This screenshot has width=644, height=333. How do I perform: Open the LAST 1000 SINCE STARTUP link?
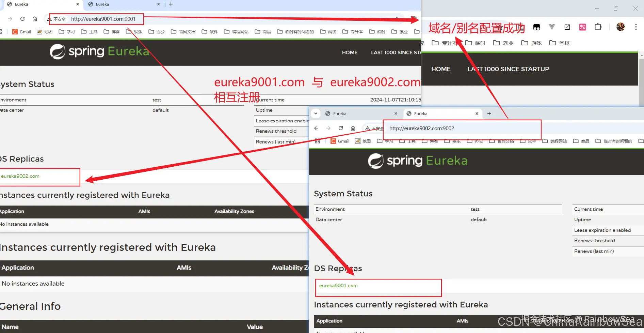(x=508, y=69)
